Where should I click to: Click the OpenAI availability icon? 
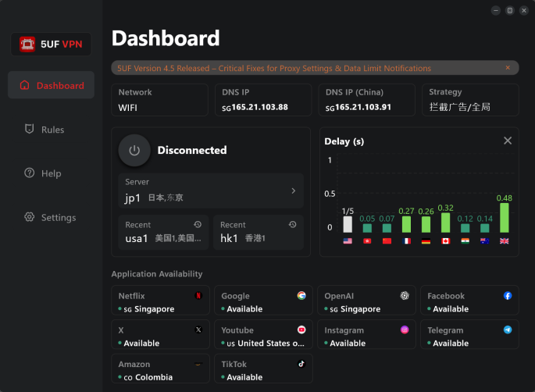click(x=405, y=296)
